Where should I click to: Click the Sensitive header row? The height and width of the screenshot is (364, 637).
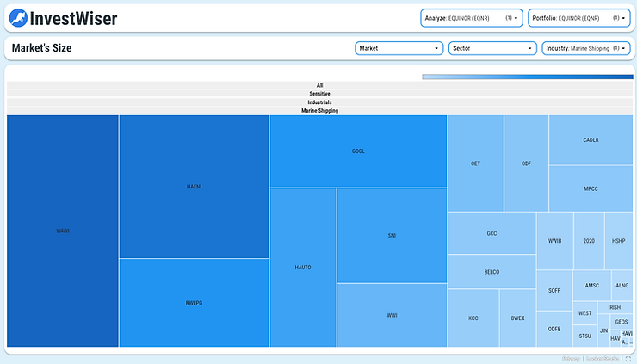(319, 94)
